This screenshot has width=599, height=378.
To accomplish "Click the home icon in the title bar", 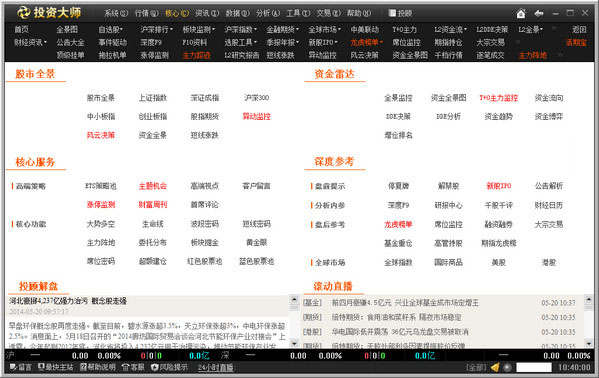I will pos(521,13).
